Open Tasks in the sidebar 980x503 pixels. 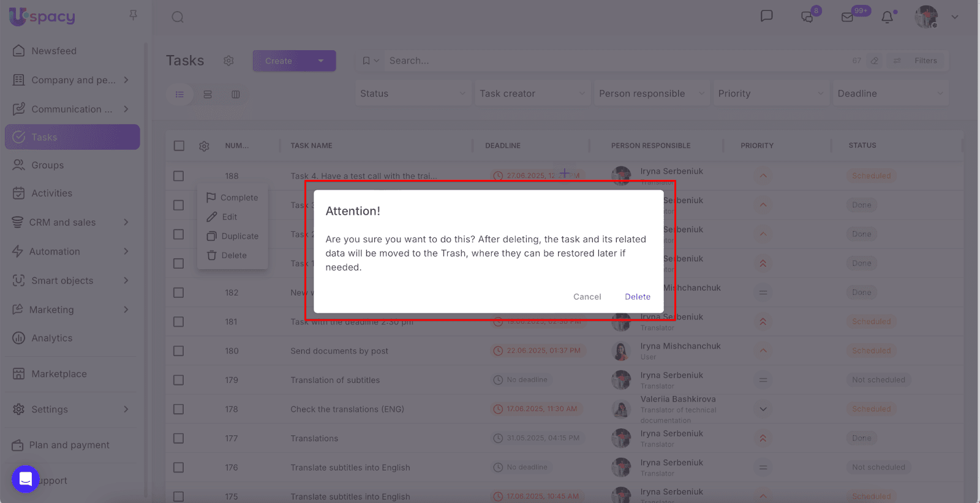(72, 137)
